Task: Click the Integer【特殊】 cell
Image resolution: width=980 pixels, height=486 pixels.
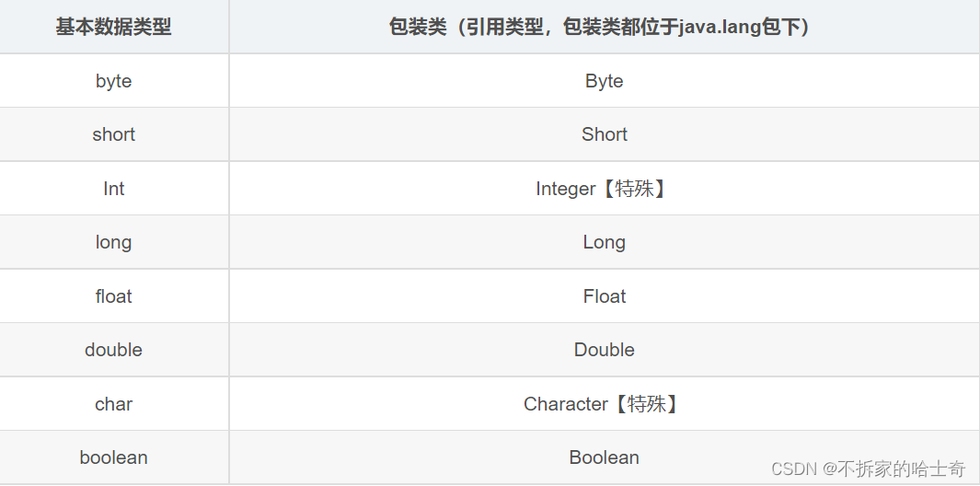Action: pos(604,189)
